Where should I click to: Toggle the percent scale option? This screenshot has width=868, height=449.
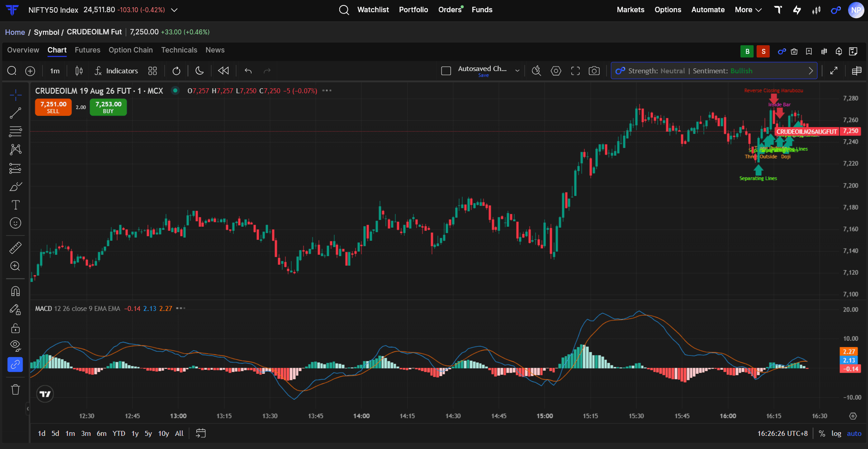(822, 434)
